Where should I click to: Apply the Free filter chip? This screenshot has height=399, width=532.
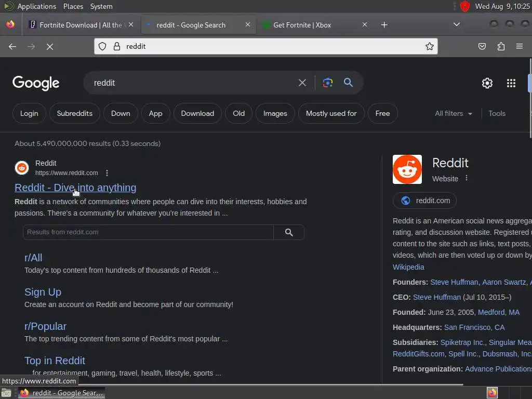[x=382, y=114]
